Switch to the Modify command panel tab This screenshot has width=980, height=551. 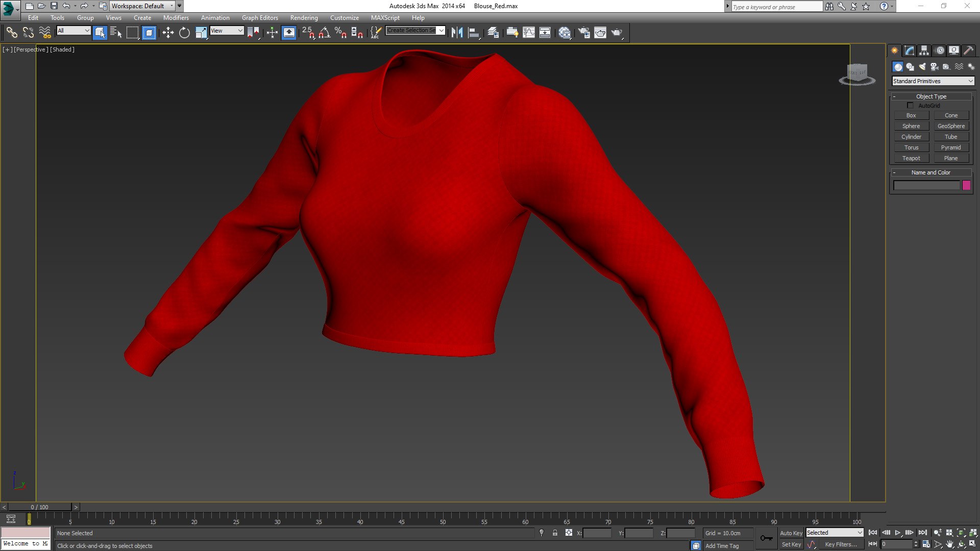910,51
